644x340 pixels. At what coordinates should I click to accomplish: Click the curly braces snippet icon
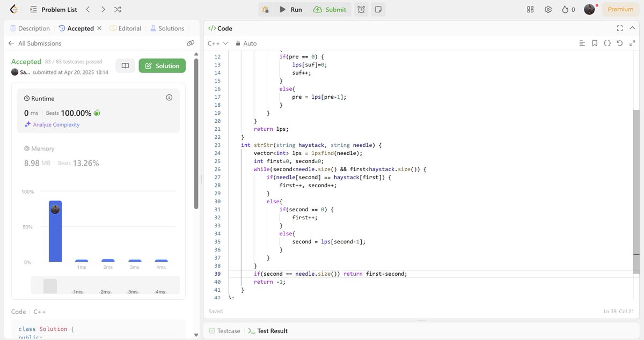(607, 43)
